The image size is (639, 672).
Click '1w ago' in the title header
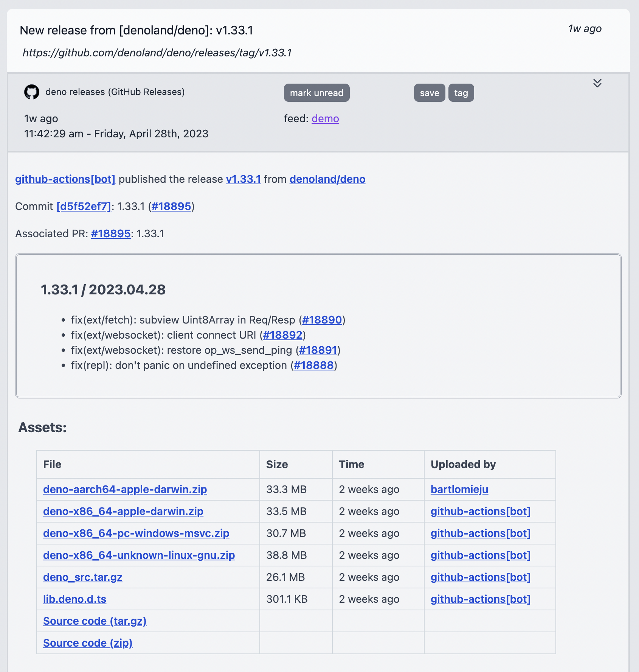[x=585, y=29]
